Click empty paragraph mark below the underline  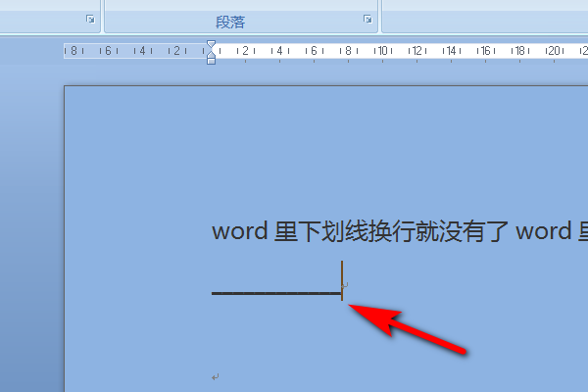[216, 377]
